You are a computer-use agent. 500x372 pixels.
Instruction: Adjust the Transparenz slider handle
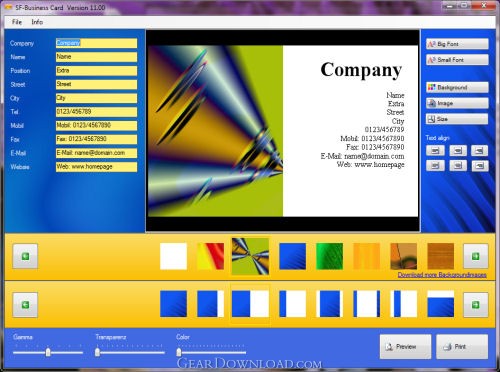point(97,352)
